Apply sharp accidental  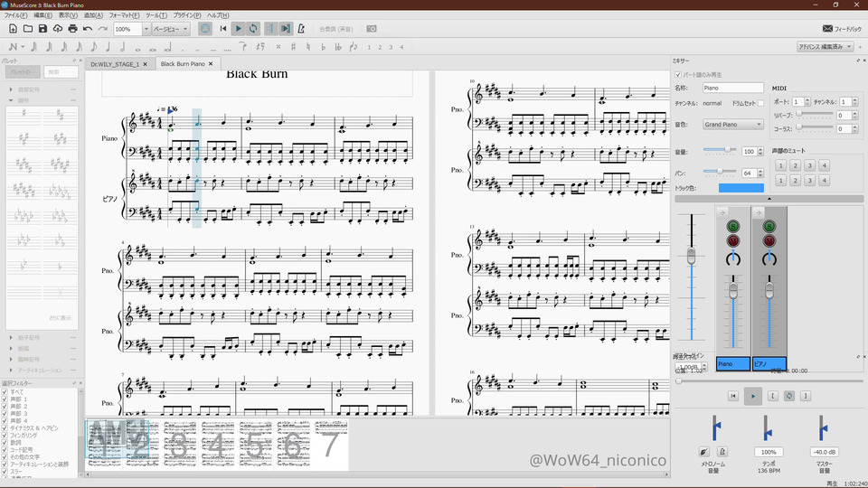293,47
